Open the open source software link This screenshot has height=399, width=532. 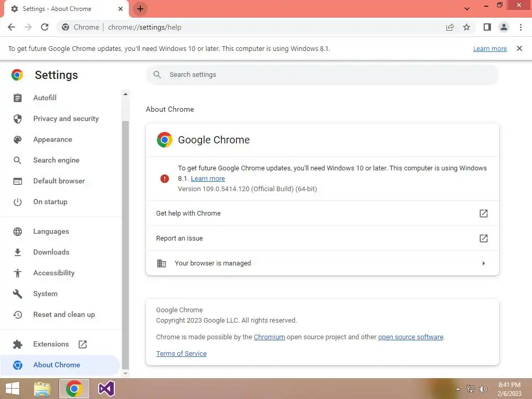pos(410,337)
